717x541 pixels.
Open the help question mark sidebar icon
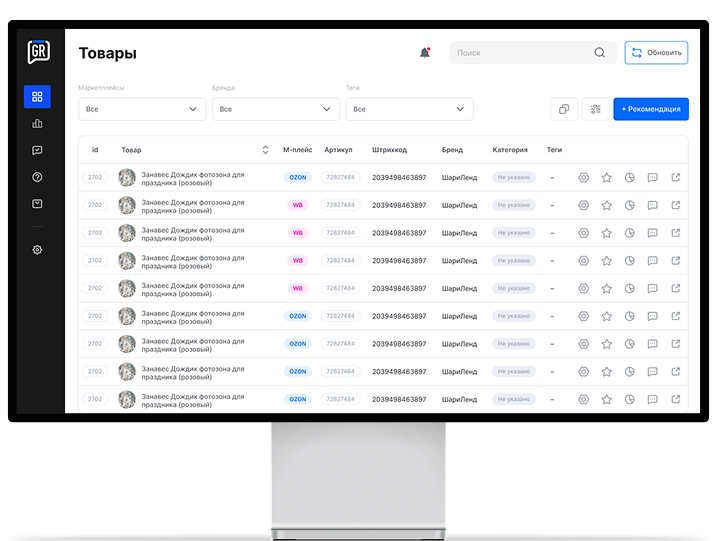pyautogui.click(x=37, y=177)
